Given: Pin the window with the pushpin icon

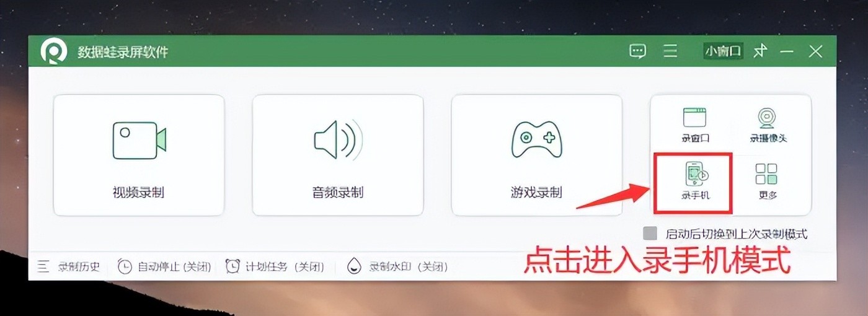Looking at the screenshot, I should pyautogui.click(x=760, y=51).
